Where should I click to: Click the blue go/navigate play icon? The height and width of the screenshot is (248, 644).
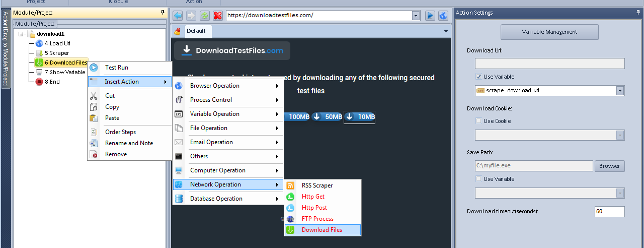click(x=430, y=16)
